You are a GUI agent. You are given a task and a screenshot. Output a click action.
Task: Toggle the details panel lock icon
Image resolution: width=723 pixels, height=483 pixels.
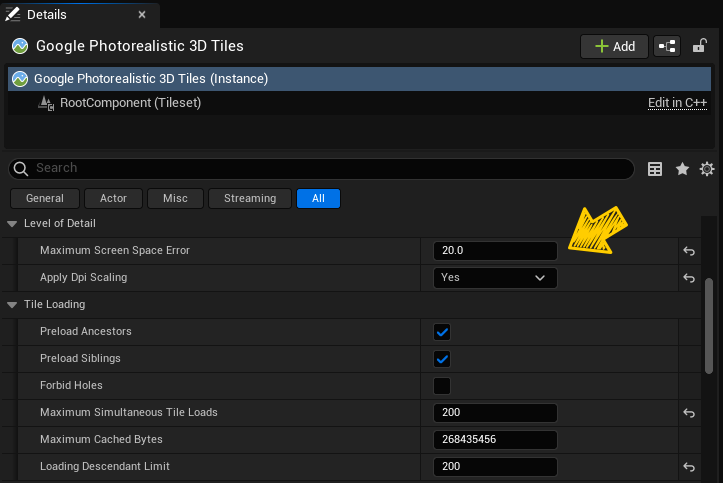(699, 46)
